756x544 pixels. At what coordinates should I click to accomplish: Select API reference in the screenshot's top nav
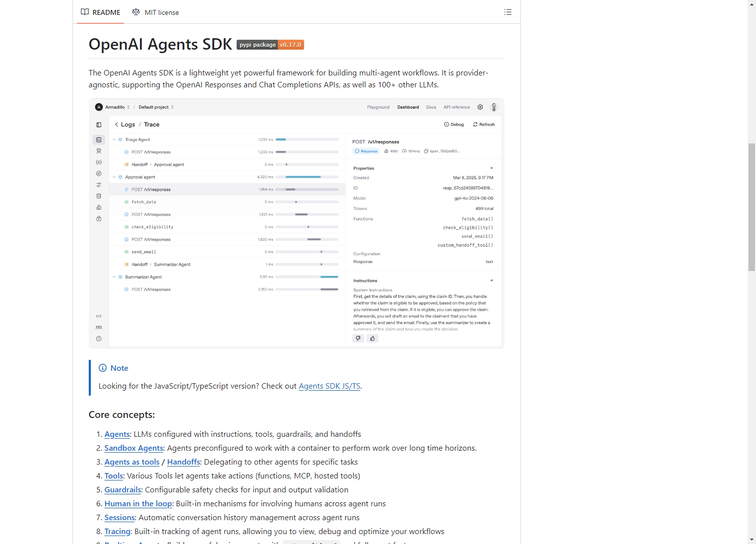pyautogui.click(x=457, y=107)
